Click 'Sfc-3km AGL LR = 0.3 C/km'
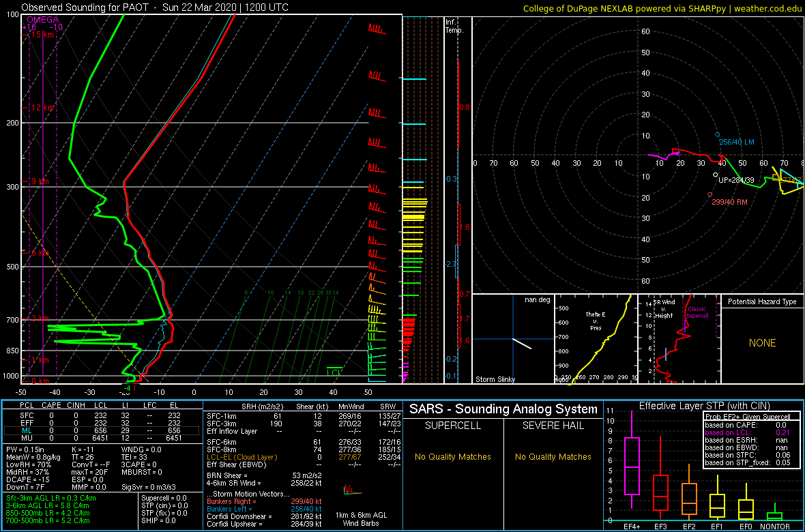Screen dimensions: 805x532 click(x=51, y=498)
